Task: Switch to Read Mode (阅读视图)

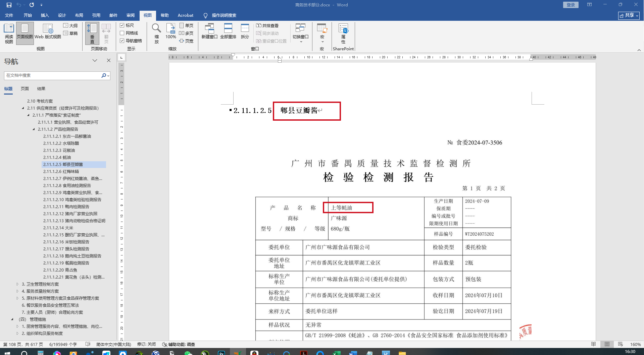Action: (x=9, y=34)
